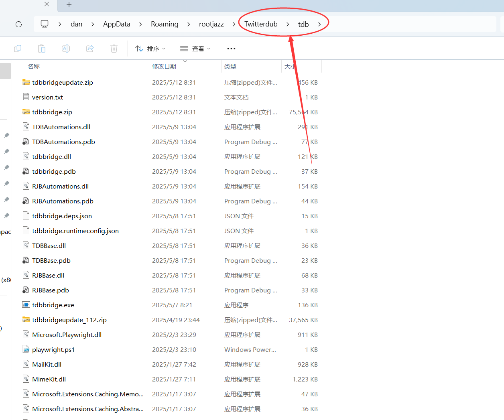
Task: Open the 排序 sort dropdown
Action: [150, 49]
